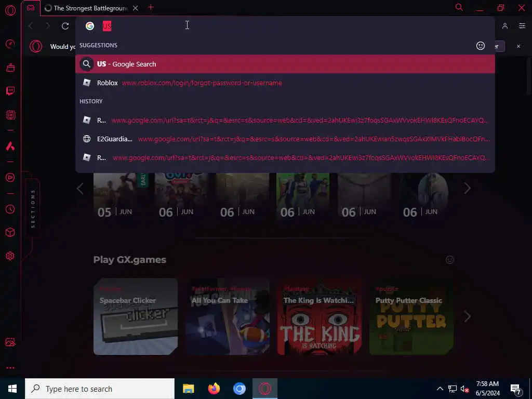Show hidden system tray icons
Viewport: 532px width, 399px height.
[440, 389]
